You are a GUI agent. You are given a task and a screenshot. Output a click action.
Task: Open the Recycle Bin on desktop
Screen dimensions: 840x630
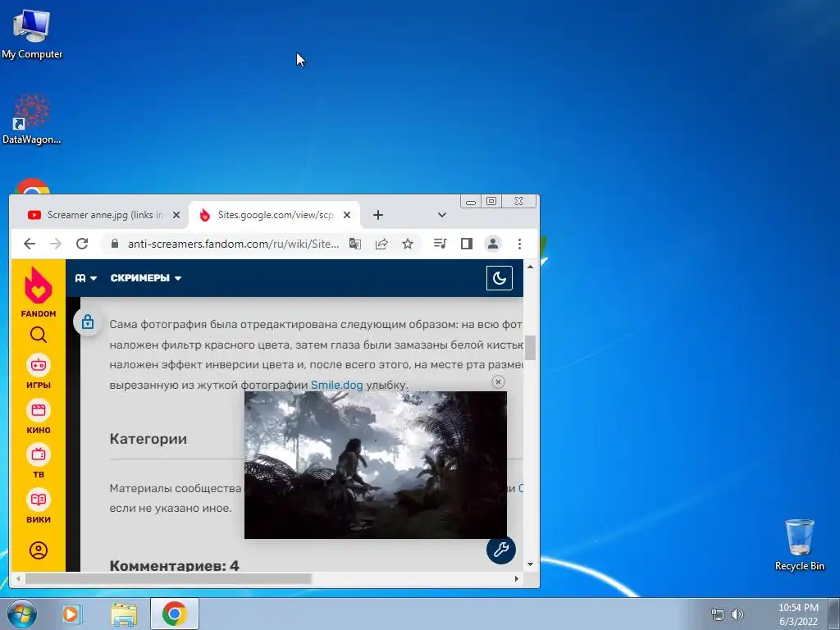coord(799,545)
